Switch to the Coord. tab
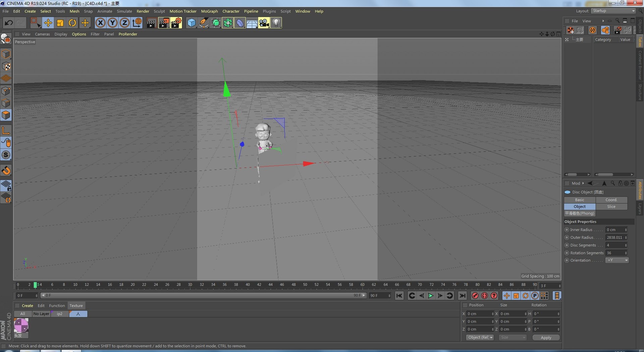This screenshot has width=644, height=352. pos(611,200)
